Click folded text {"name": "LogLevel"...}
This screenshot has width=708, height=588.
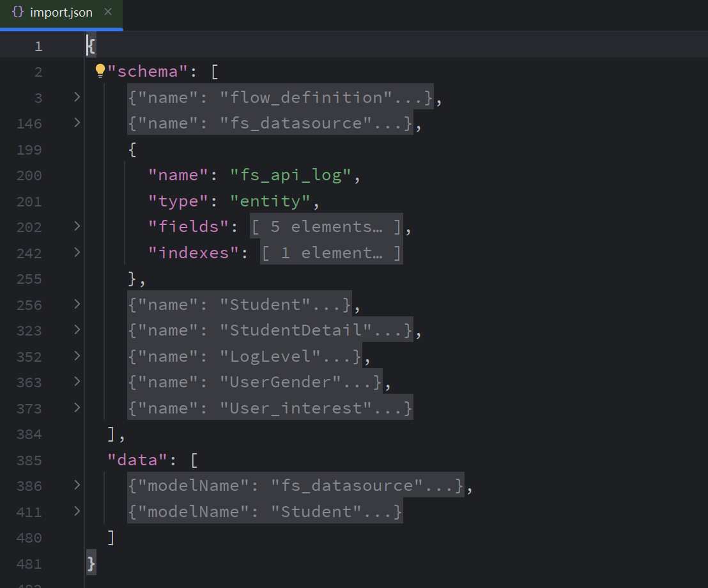[245, 357]
